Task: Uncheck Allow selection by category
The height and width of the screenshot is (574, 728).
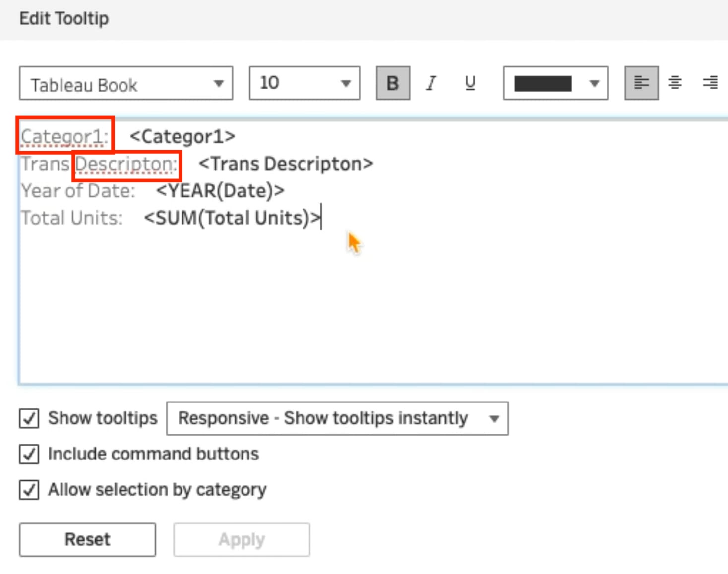Action: click(x=29, y=490)
